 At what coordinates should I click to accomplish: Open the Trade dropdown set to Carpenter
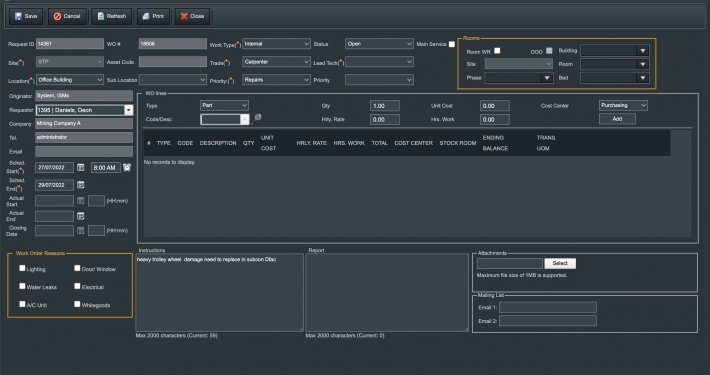tap(276, 62)
